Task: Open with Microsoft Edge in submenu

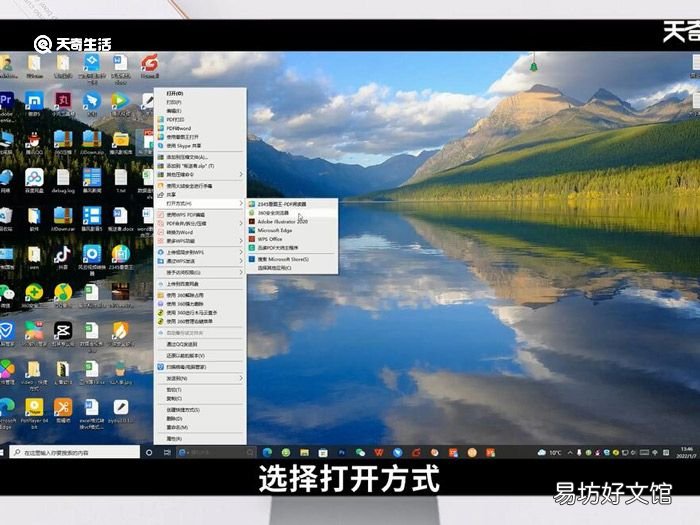Action: click(292, 230)
